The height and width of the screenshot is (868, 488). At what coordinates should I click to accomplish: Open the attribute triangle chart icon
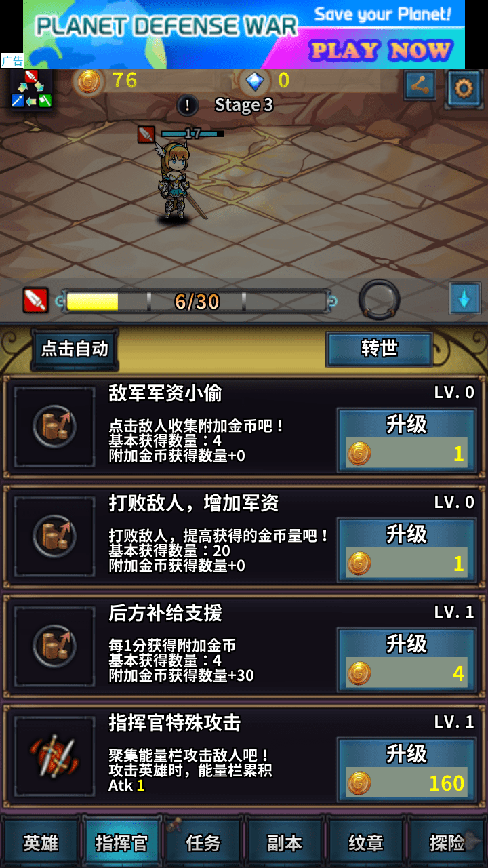click(31, 89)
